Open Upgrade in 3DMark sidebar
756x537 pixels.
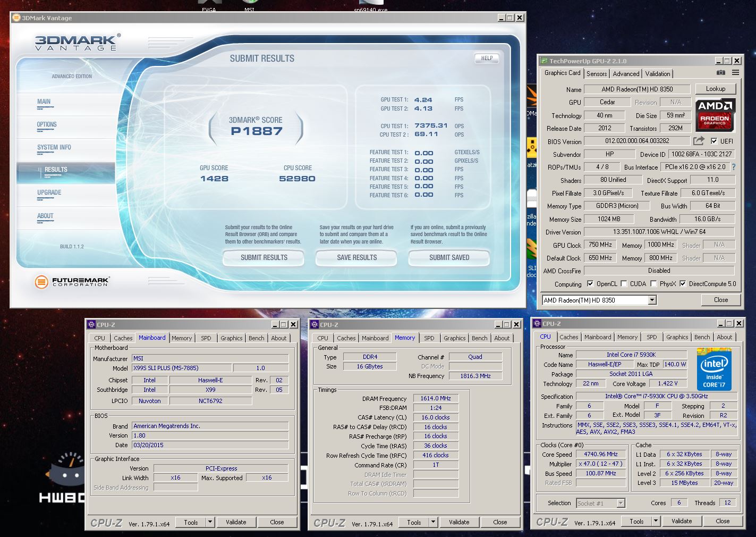tap(66, 195)
